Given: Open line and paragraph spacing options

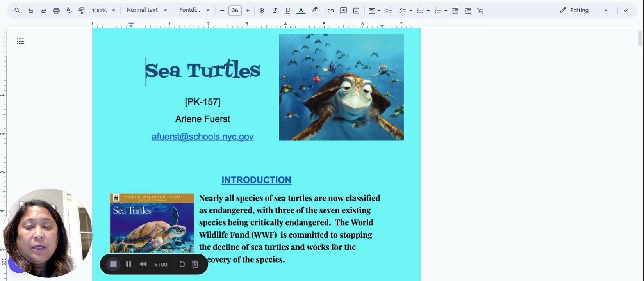Looking at the screenshot, I should pos(389,11).
